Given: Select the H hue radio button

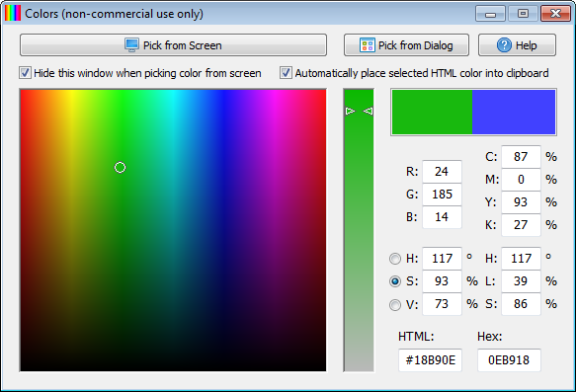Looking at the screenshot, I should [395, 259].
